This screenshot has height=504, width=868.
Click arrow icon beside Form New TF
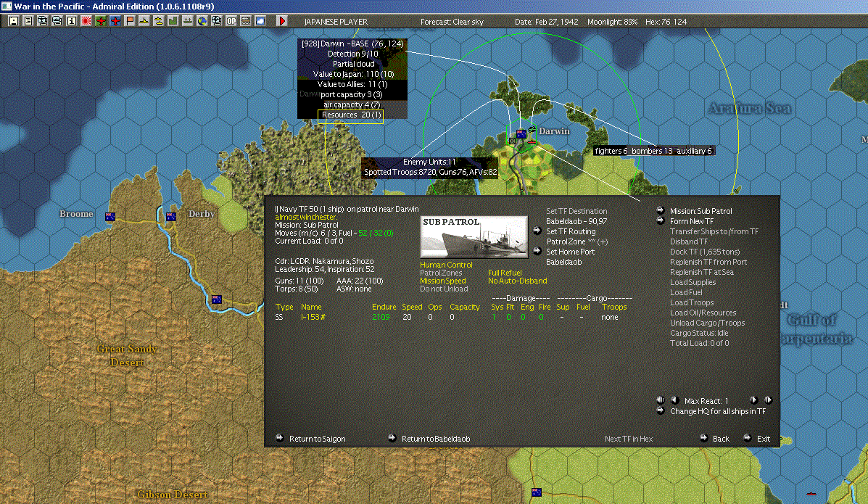[x=661, y=220]
